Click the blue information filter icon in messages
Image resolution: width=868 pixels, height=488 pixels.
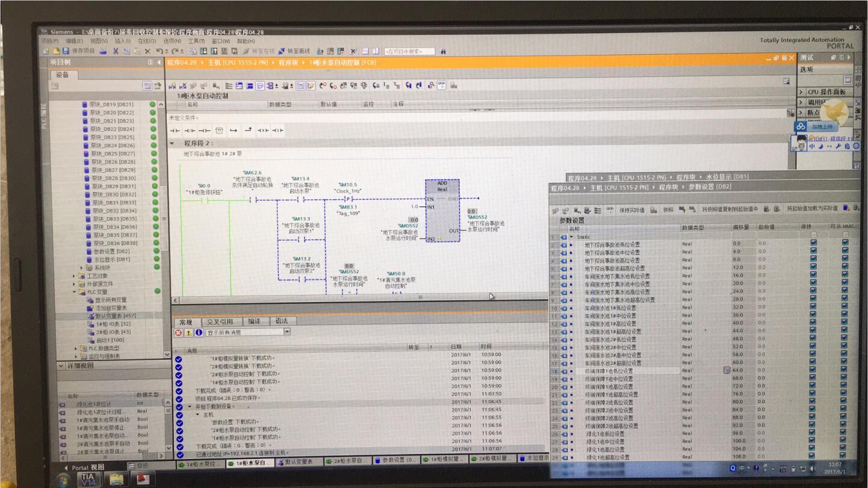pyautogui.click(x=199, y=333)
